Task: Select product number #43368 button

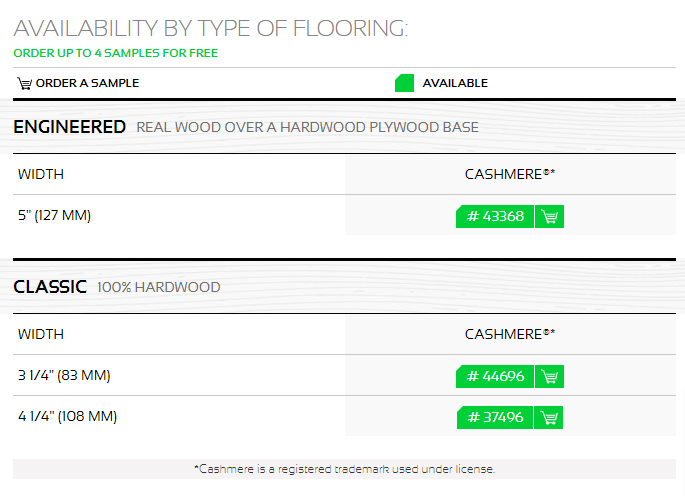Action: [495, 216]
